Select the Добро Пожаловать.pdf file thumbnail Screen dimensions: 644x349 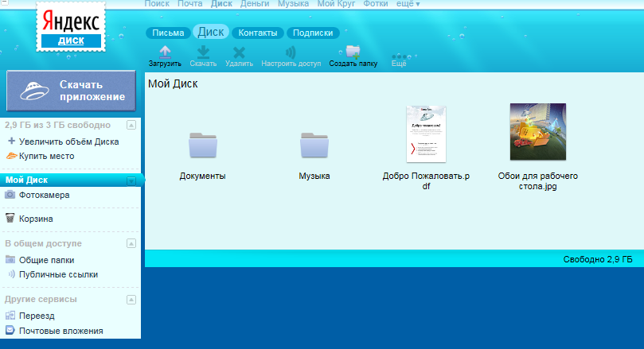[426, 134]
